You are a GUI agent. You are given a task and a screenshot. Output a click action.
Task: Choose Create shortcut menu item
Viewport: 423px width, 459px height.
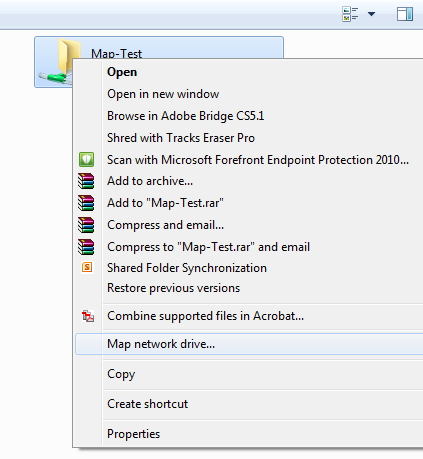[x=147, y=404]
